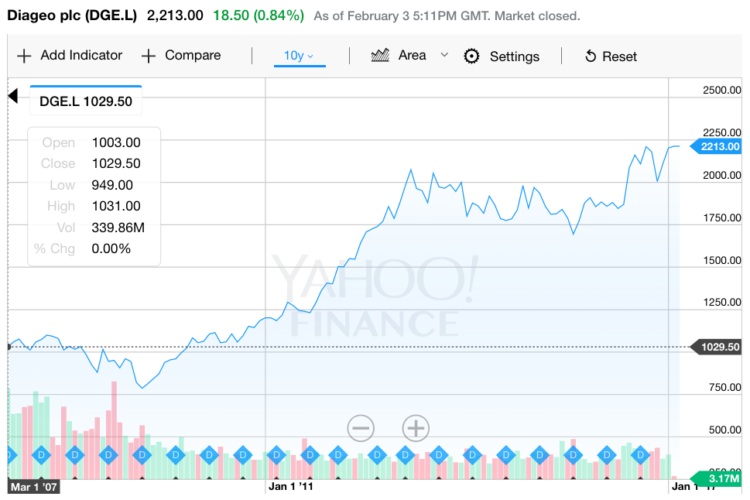Click the High value 1031.00

(x=116, y=206)
